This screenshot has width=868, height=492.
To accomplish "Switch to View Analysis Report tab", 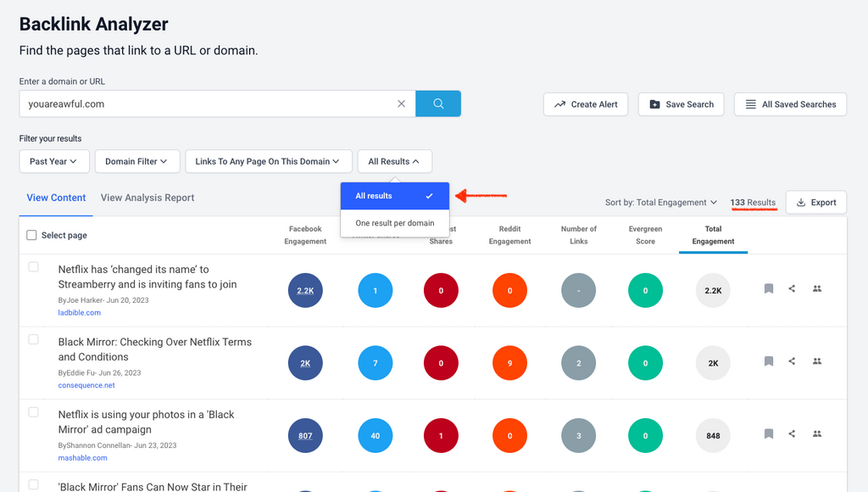I will (147, 198).
